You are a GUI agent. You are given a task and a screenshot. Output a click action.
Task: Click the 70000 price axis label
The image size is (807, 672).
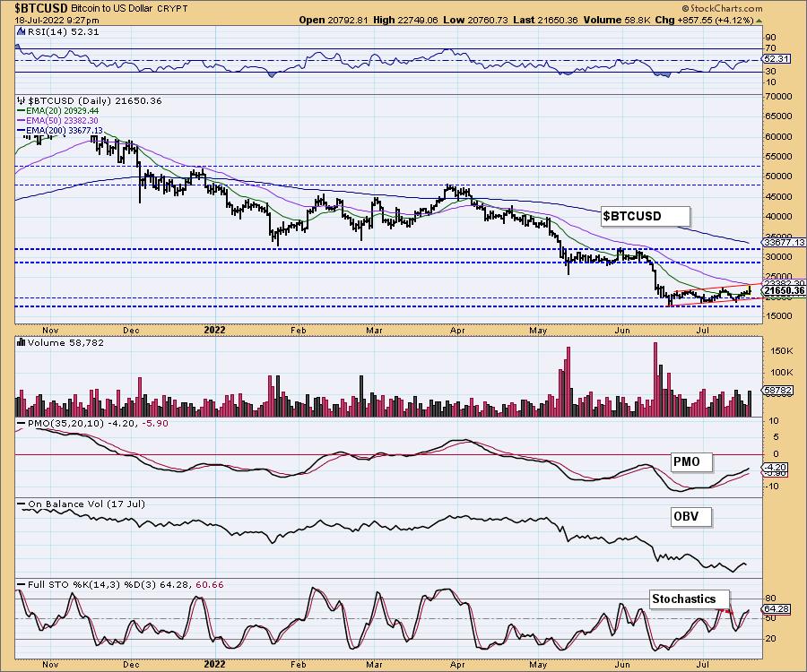(x=778, y=97)
